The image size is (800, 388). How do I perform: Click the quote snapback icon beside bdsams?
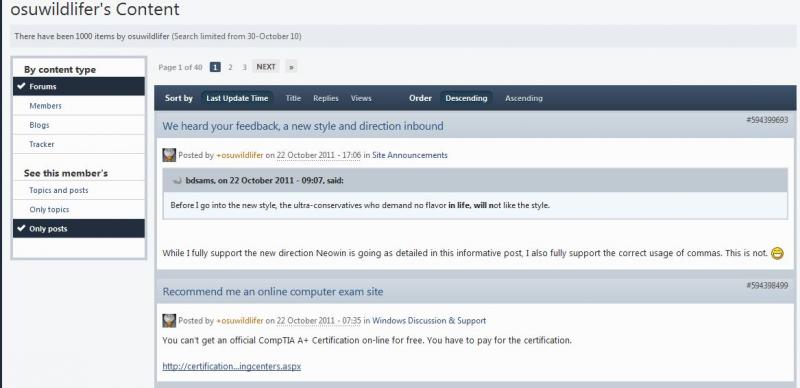click(177, 180)
